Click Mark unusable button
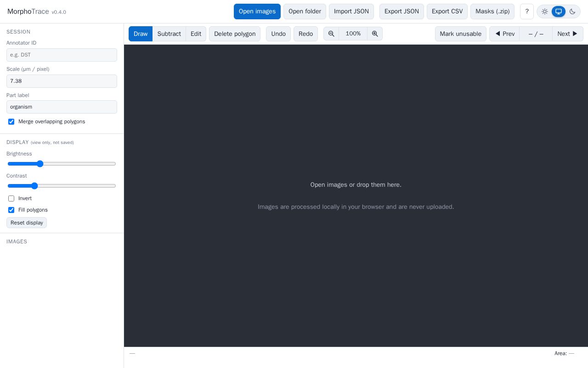This screenshot has width=588, height=368. tap(461, 34)
